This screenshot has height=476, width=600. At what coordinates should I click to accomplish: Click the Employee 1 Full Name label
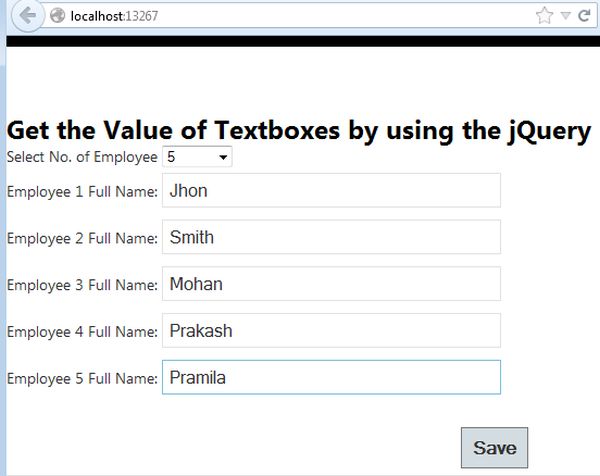coord(82,191)
